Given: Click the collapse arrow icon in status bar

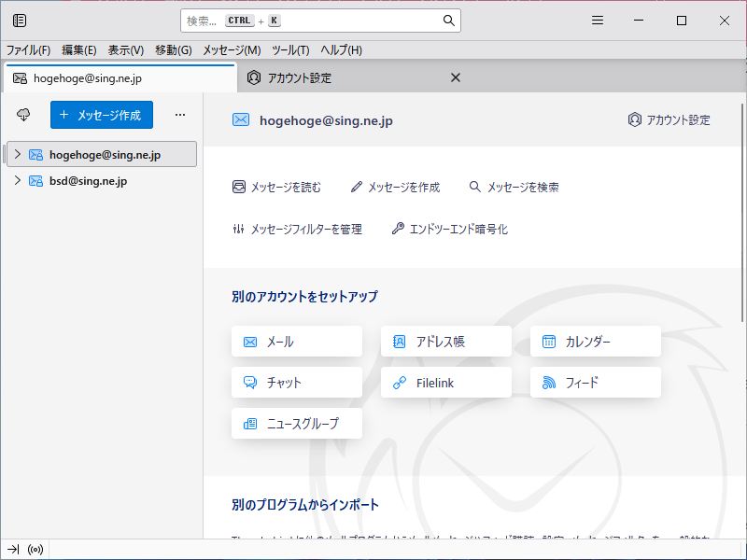Looking at the screenshot, I should [x=13, y=550].
